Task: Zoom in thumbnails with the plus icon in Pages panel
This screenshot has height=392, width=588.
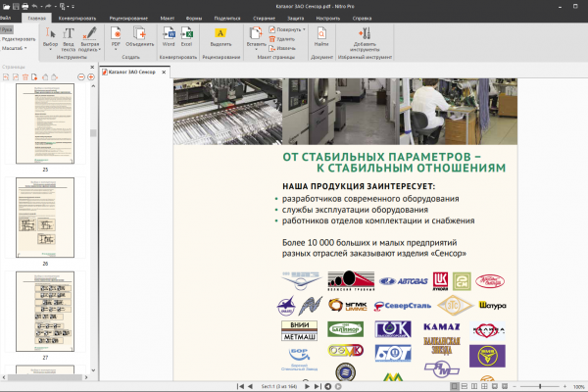Action: (91, 76)
